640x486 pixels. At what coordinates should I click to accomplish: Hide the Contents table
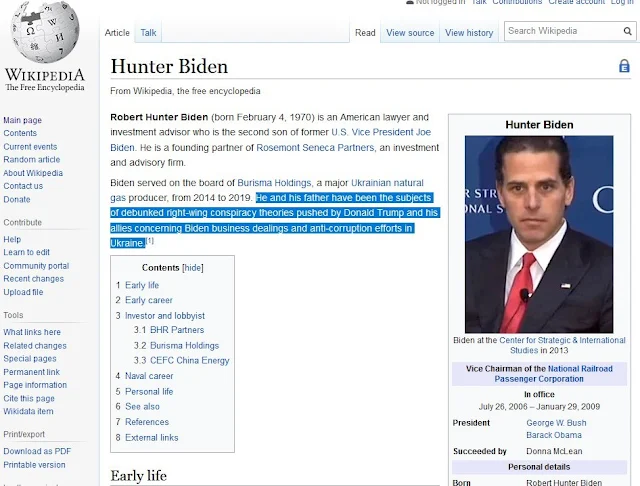tap(193, 268)
